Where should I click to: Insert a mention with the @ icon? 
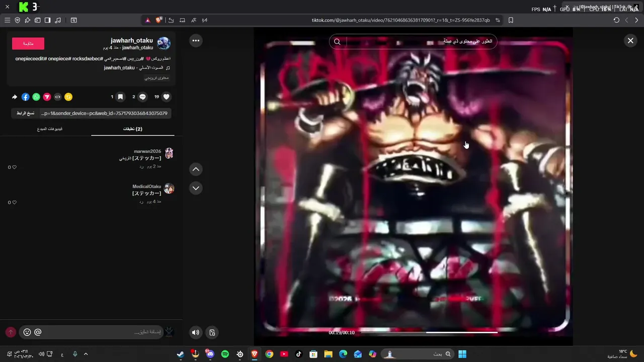(x=38, y=332)
